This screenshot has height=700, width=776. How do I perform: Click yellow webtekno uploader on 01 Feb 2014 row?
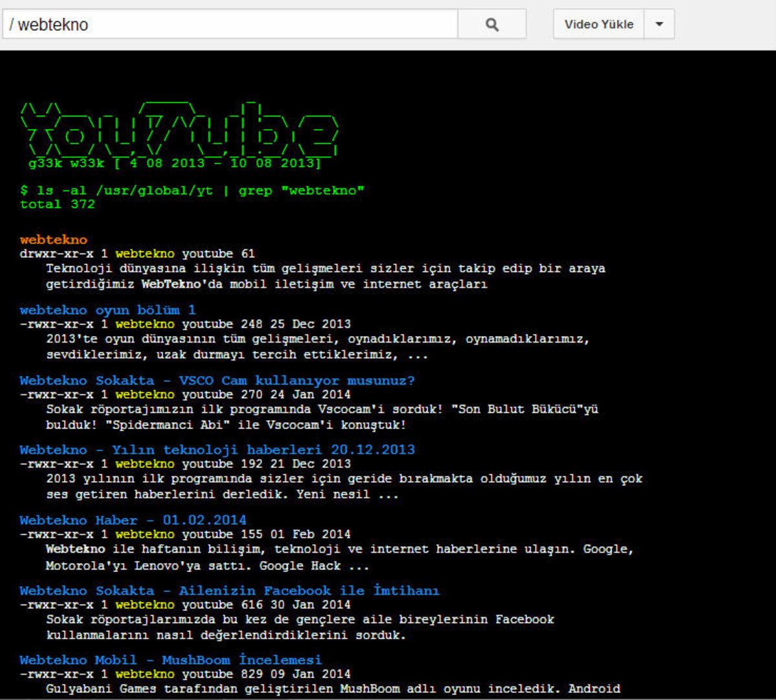[145, 535]
